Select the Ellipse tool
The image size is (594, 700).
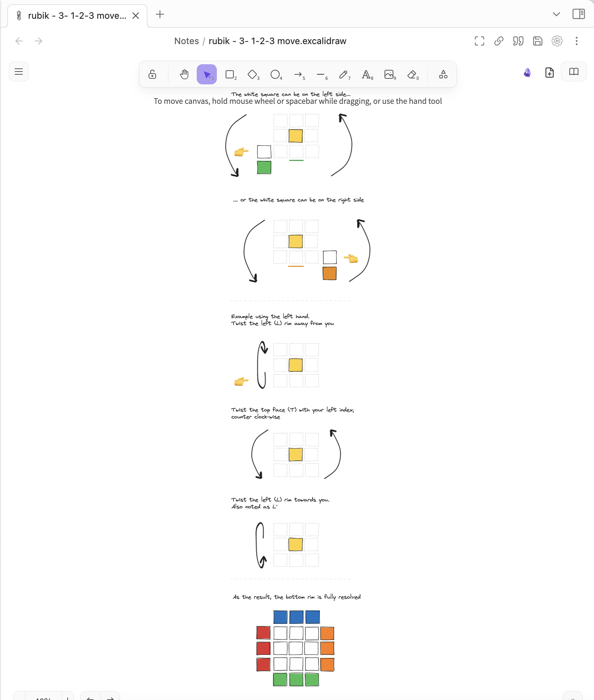[275, 74]
